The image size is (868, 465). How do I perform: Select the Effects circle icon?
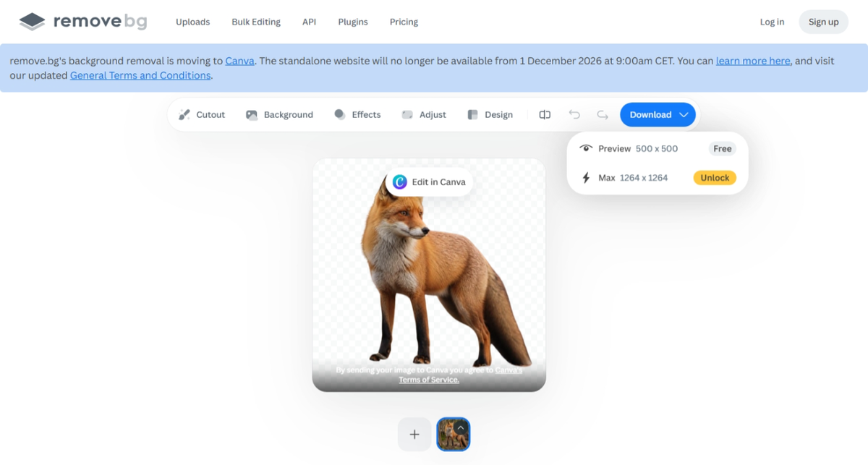click(340, 114)
